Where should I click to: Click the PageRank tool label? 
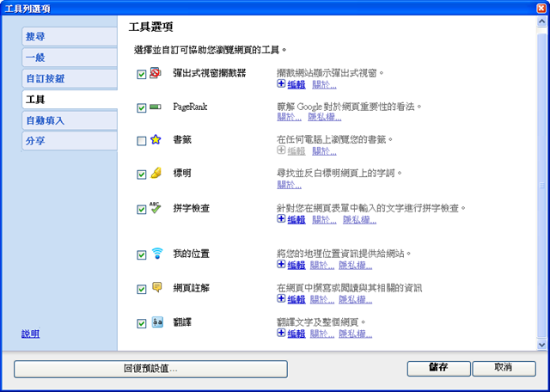point(190,107)
